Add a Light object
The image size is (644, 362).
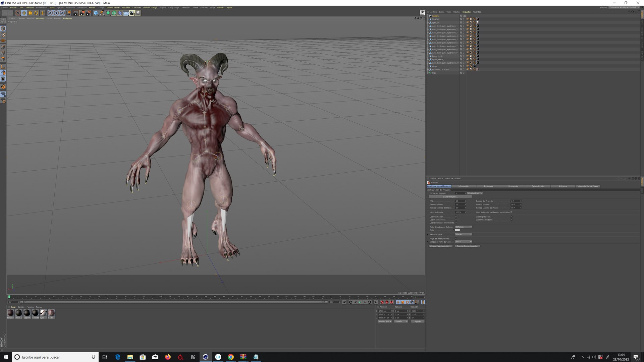[x=138, y=13]
